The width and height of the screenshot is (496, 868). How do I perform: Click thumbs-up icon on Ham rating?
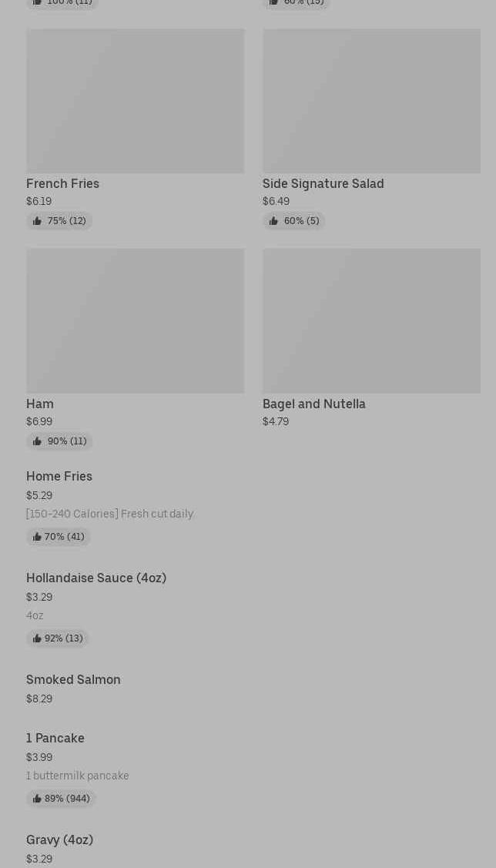(x=37, y=441)
